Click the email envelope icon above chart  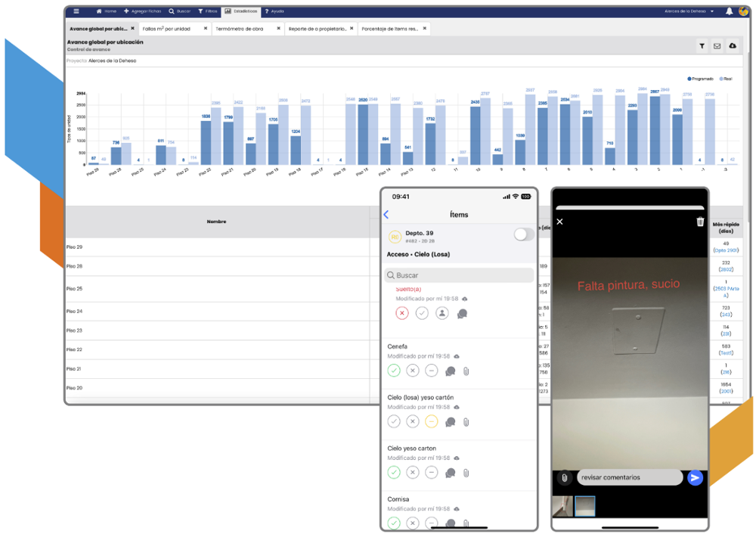717,46
